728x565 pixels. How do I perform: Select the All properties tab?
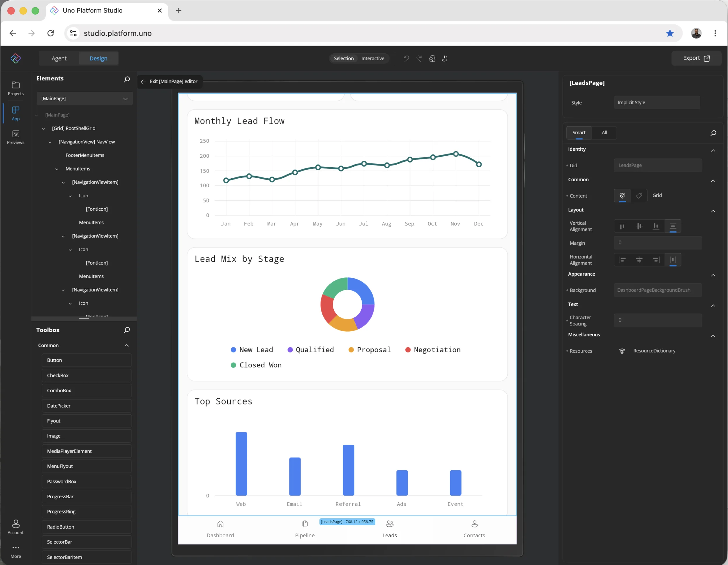pyautogui.click(x=604, y=133)
